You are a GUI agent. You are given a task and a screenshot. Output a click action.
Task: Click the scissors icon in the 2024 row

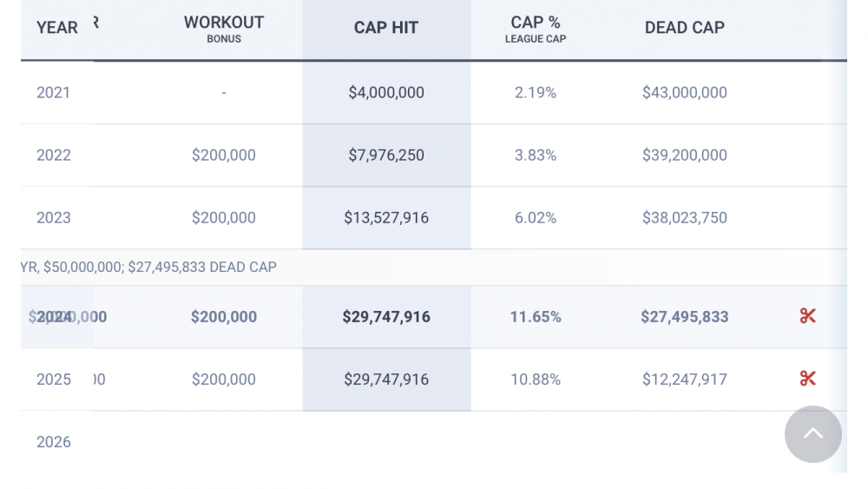pyautogui.click(x=808, y=316)
